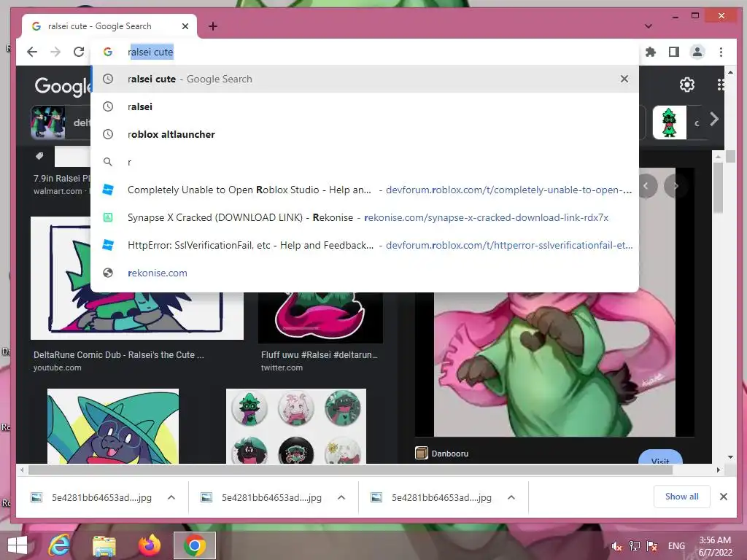747x560 pixels.
Task: Click the forward navigation arrow
Action: tap(55, 52)
